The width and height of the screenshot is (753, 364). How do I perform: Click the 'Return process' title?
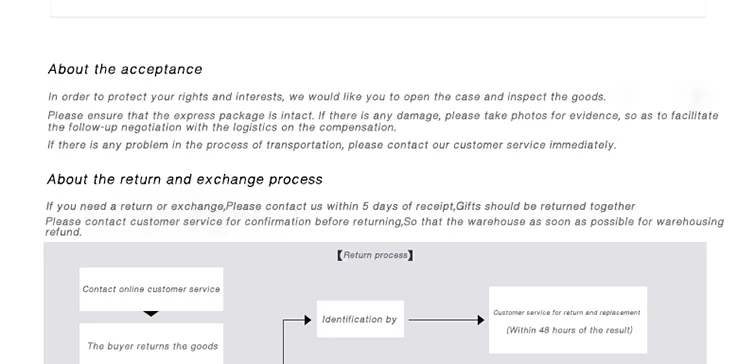[375, 255]
